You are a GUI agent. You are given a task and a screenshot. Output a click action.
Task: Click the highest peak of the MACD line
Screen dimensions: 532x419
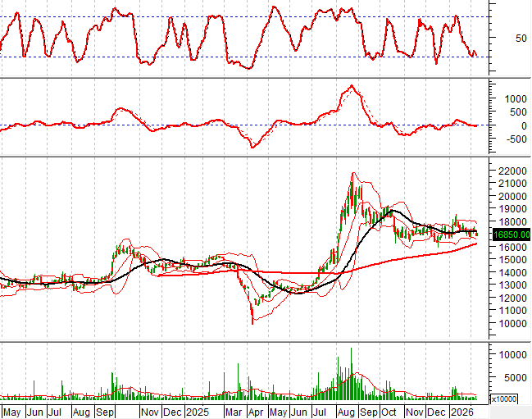point(351,86)
